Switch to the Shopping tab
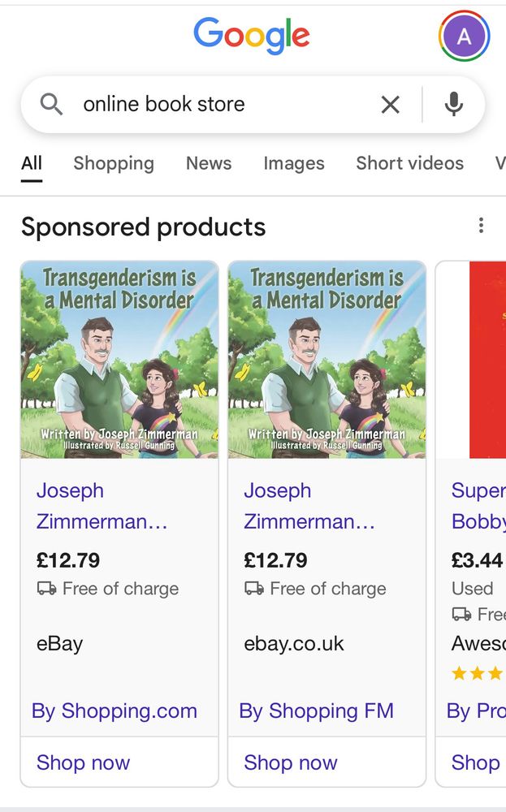The image size is (506, 812). coord(114,163)
